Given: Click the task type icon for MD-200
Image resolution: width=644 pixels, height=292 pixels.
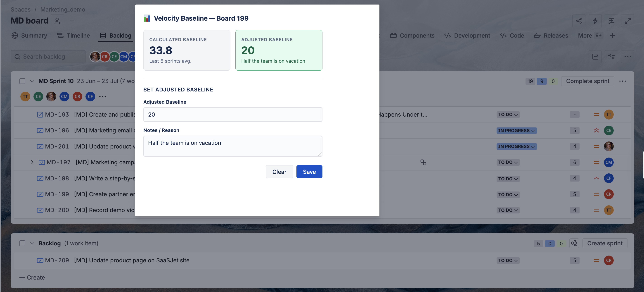Looking at the screenshot, I should click(x=40, y=211).
